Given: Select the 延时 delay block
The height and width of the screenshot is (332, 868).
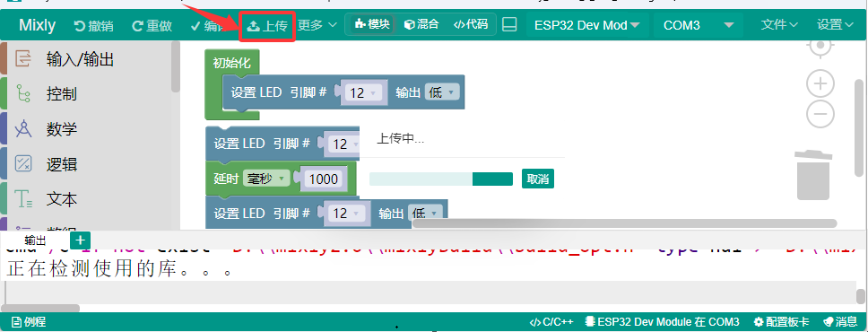Looking at the screenshot, I should click(226, 179).
